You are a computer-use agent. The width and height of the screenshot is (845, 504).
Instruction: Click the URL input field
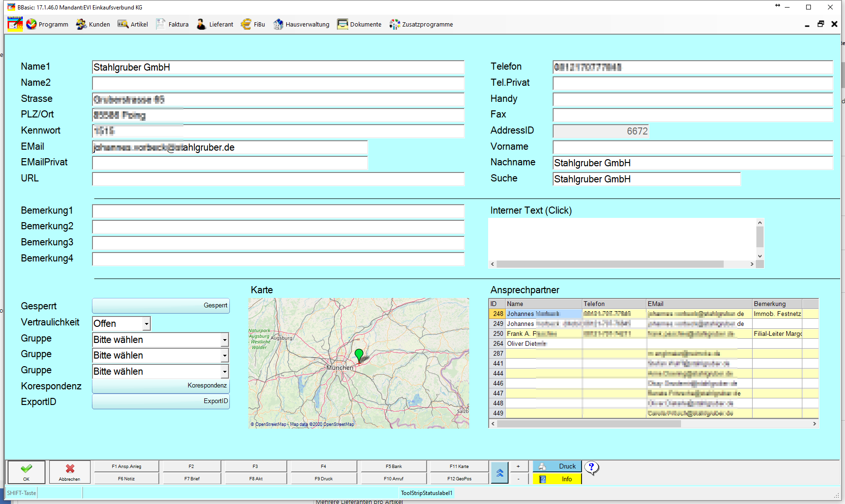tap(278, 179)
